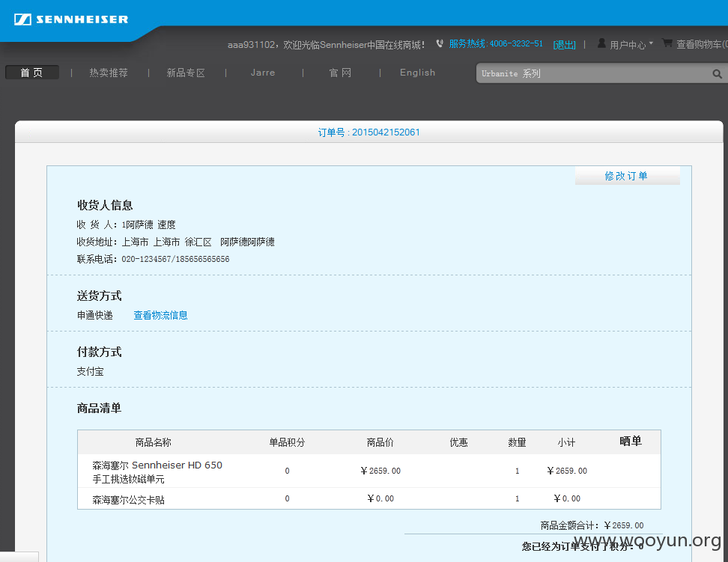Click product 森海塞尔公交卡贴
The width and height of the screenshot is (728, 562).
(x=129, y=500)
